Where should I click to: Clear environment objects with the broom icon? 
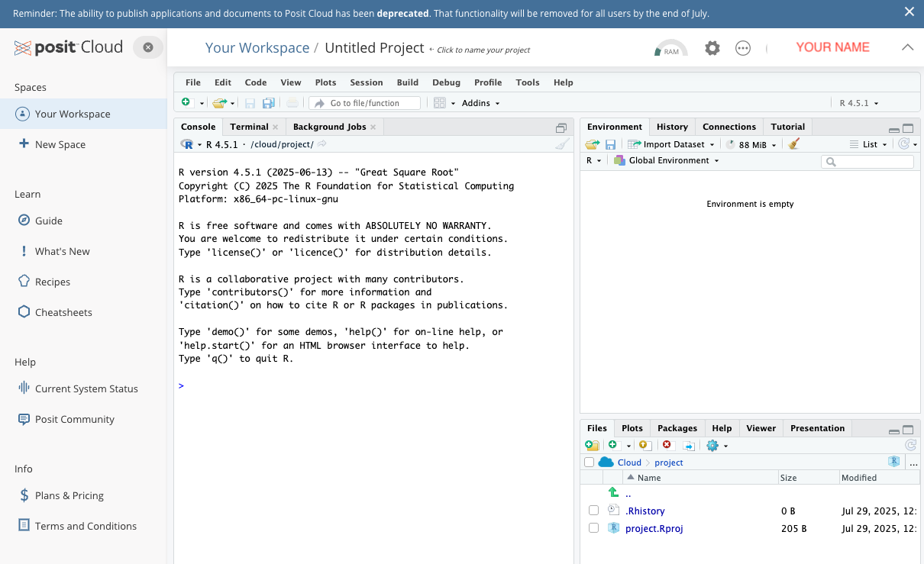[x=794, y=144]
